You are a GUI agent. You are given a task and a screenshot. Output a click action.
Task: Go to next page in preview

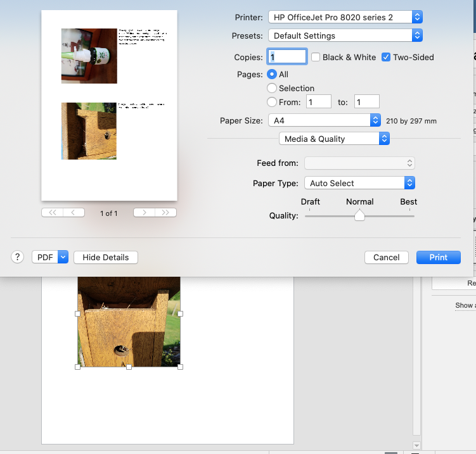145,213
